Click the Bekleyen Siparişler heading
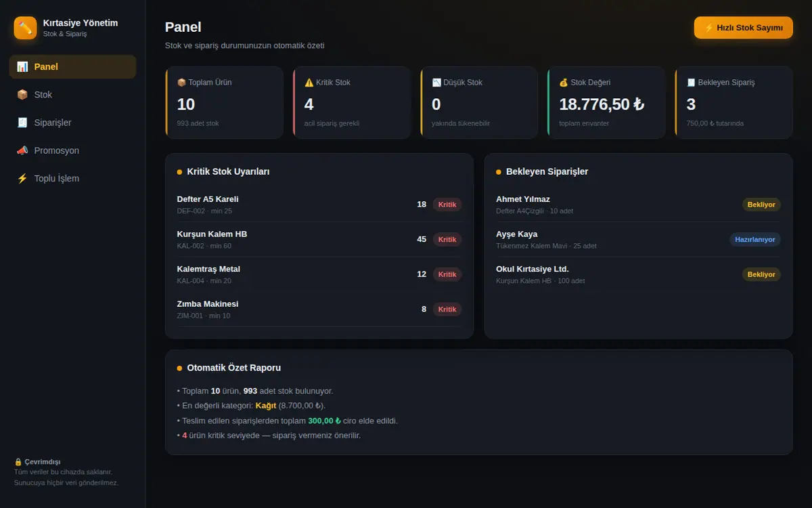 547,171
